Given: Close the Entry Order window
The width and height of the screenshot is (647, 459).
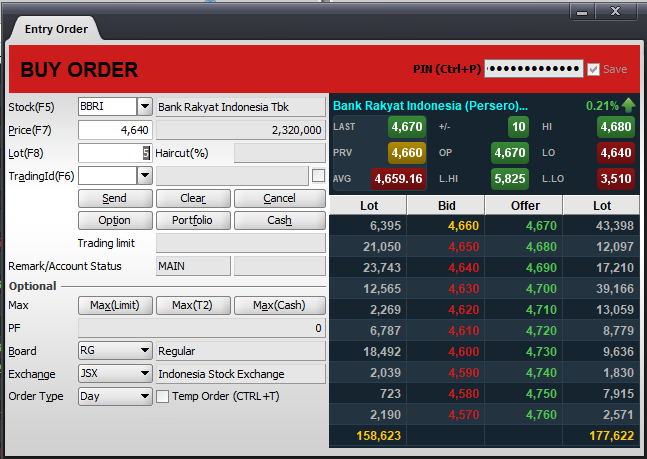Looking at the screenshot, I should 616,12.
